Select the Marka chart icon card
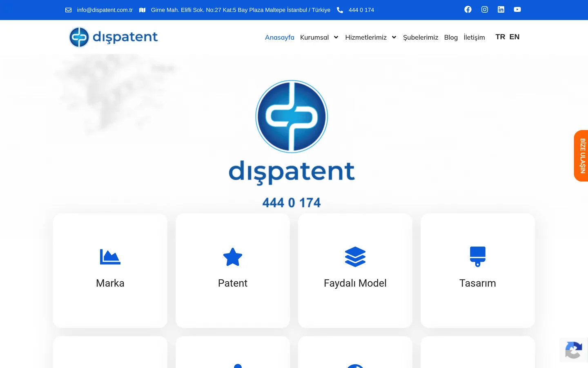 click(x=110, y=270)
